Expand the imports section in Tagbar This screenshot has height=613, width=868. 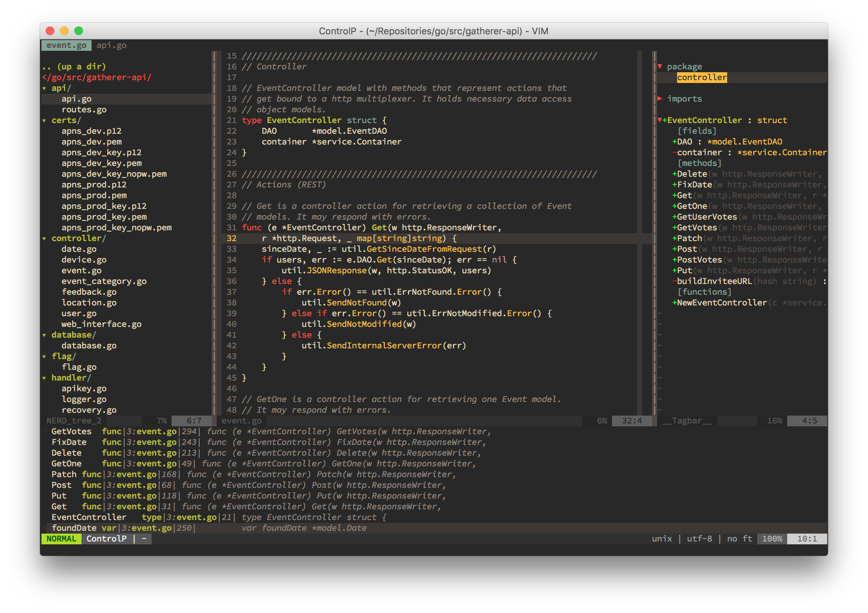tap(660, 99)
